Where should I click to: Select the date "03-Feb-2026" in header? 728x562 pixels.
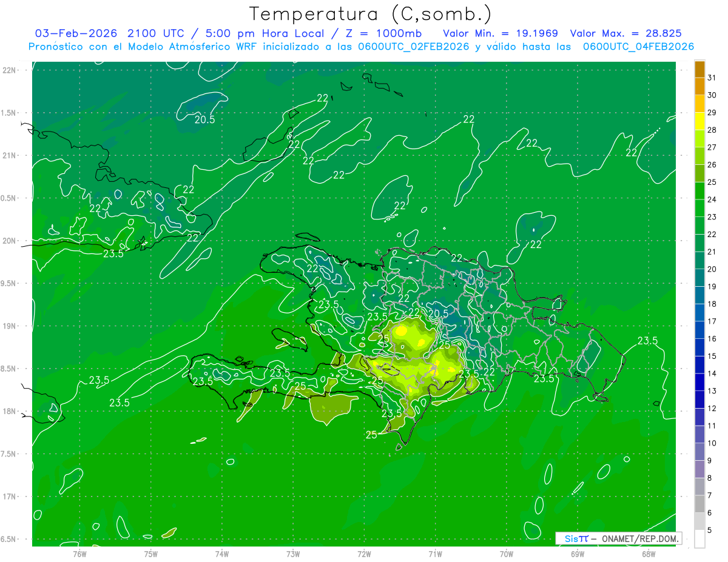[x=76, y=33]
